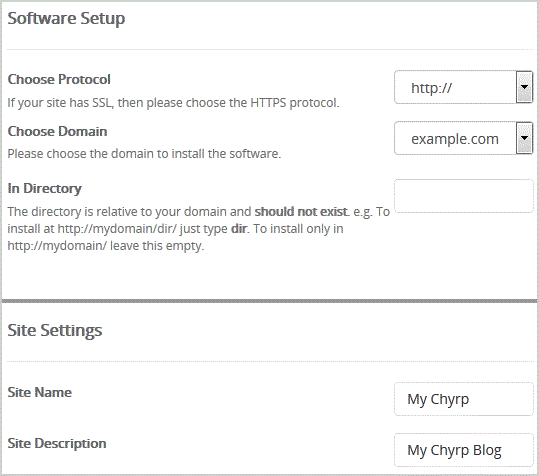Click the SSL HTTPS protocol hint text
Image resolution: width=539 pixels, height=476 pixels.
point(174,103)
